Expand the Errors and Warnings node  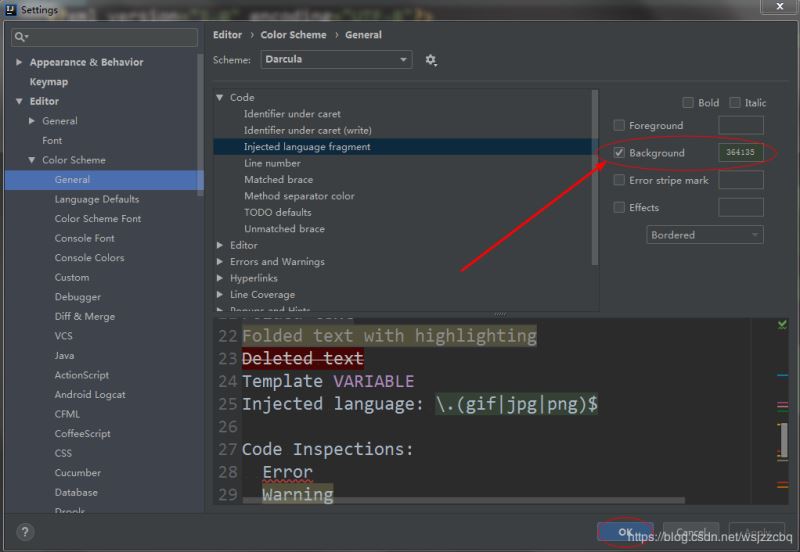tap(221, 262)
